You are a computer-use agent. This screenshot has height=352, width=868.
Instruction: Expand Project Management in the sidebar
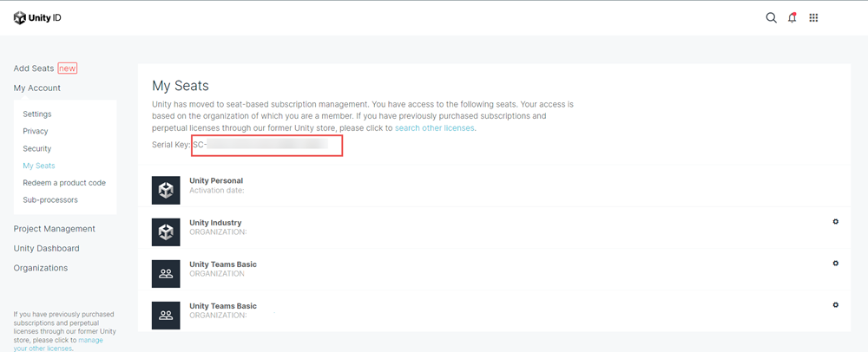[x=54, y=229]
